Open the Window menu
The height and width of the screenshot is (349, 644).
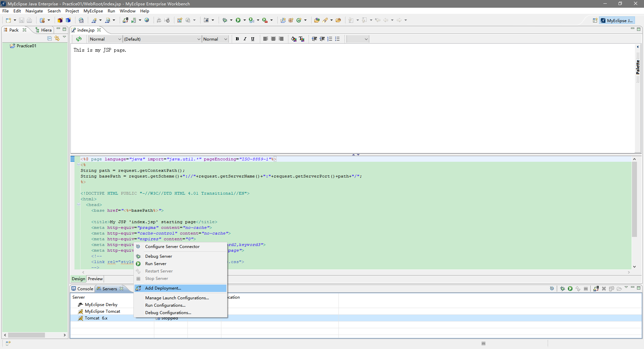tap(127, 11)
